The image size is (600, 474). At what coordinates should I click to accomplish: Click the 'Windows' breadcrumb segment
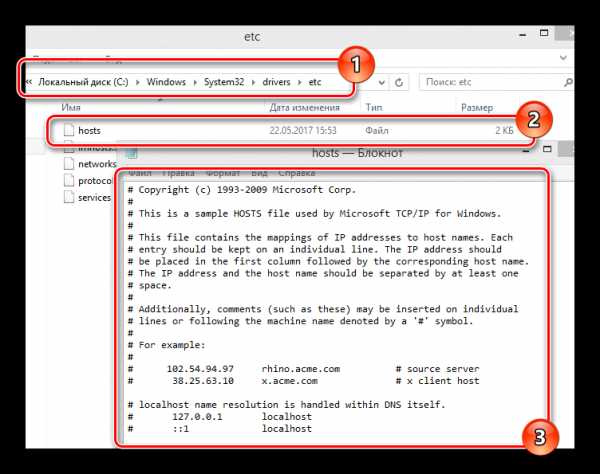coord(166,82)
